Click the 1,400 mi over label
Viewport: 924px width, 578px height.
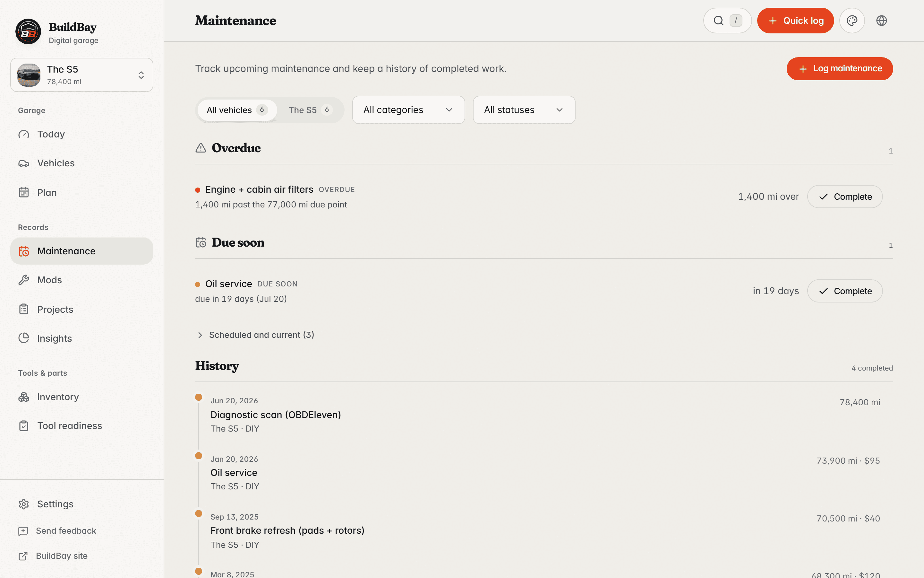point(768,197)
